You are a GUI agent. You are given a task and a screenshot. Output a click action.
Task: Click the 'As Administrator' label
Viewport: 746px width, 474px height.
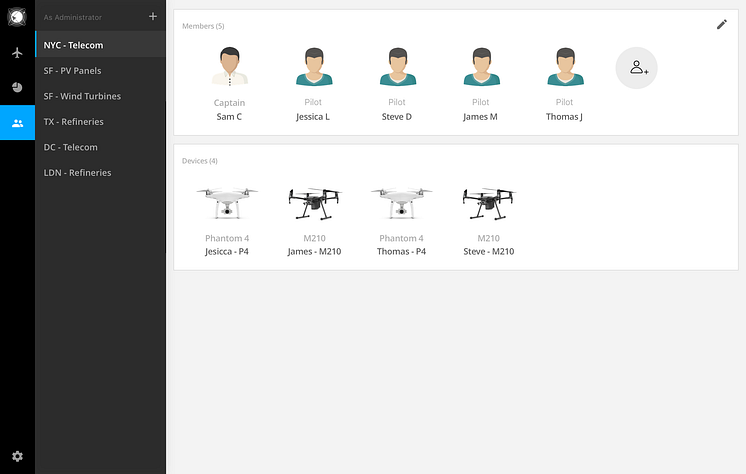click(x=73, y=17)
